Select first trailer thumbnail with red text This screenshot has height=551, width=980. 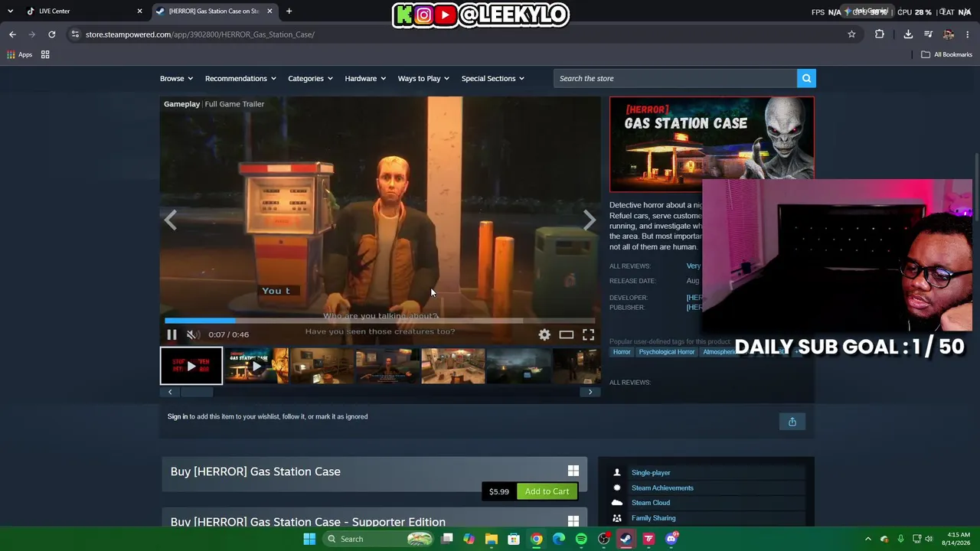191,366
